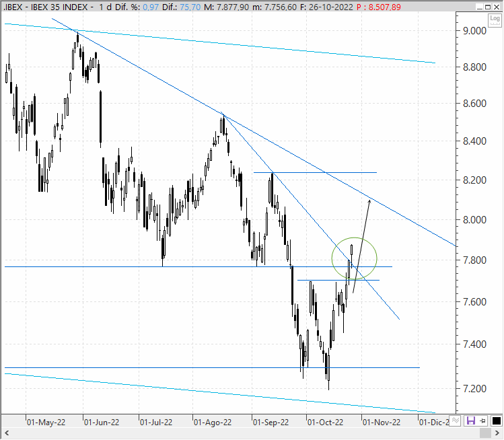The width and height of the screenshot is (504, 440).
Task: Click the 7.200 price axis label
Action: click(475, 389)
